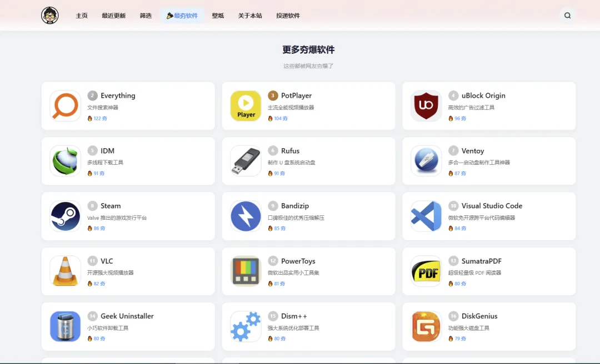Open the 关于本站 nav item

[x=250, y=16]
